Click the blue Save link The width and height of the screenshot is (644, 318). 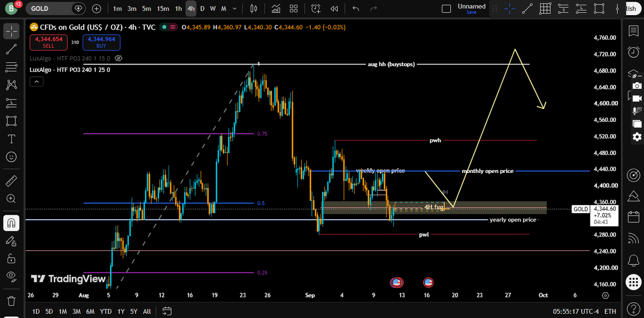(471, 12)
